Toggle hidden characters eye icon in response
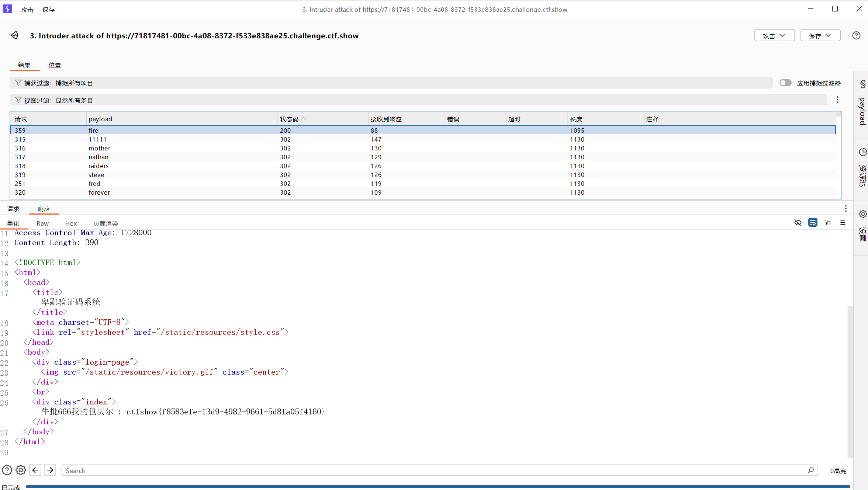This screenshot has width=868, height=490. [798, 223]
